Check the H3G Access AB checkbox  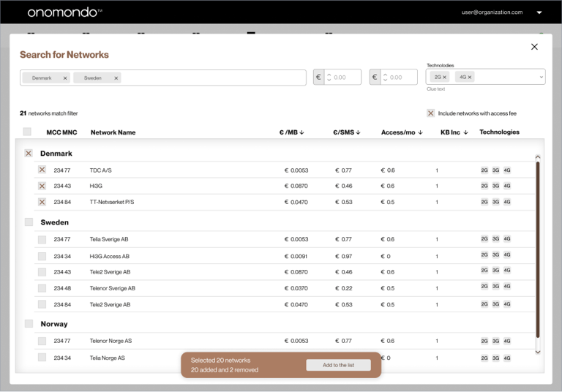tap(42, 256)
